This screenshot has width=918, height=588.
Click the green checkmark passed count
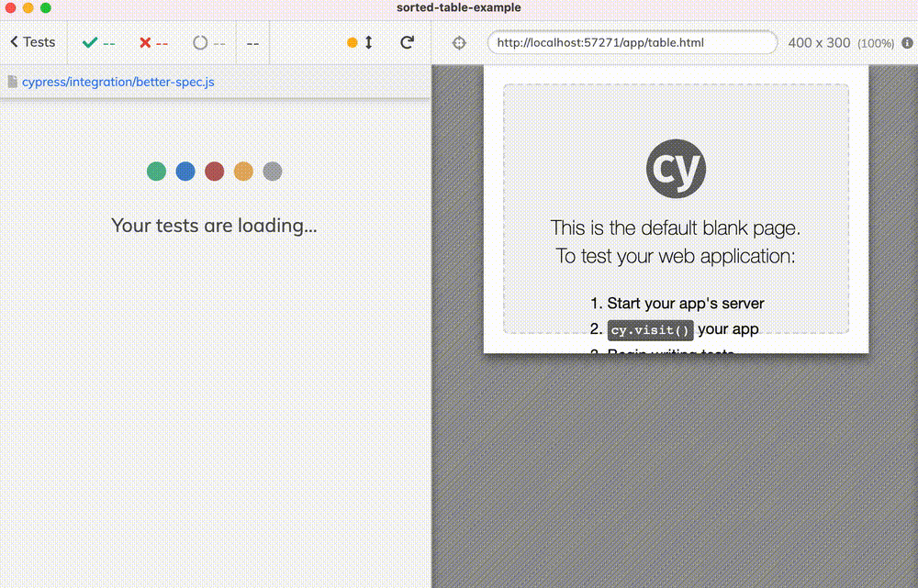coord(98,43)
